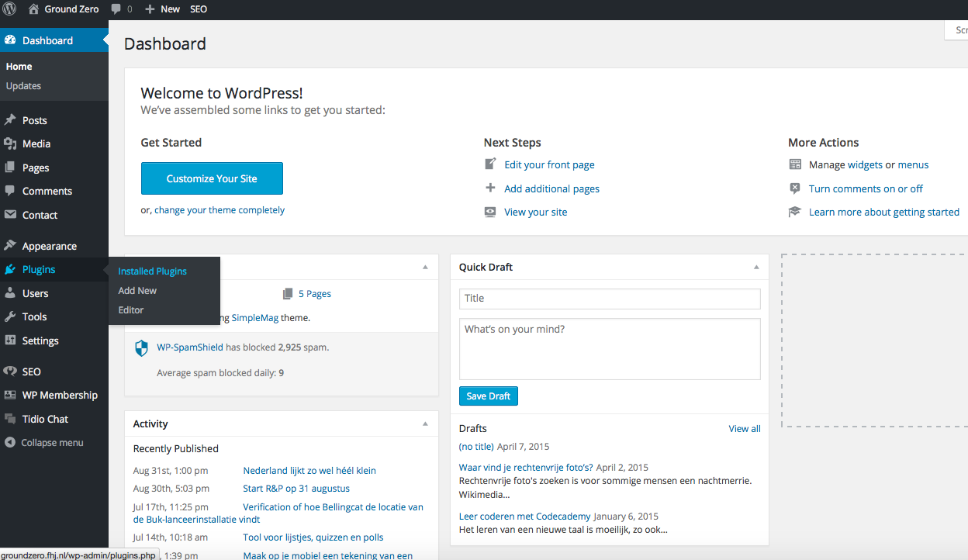
Task: Click the WP Membership icon
Action: pyautogui.click(x=10, y=395)
